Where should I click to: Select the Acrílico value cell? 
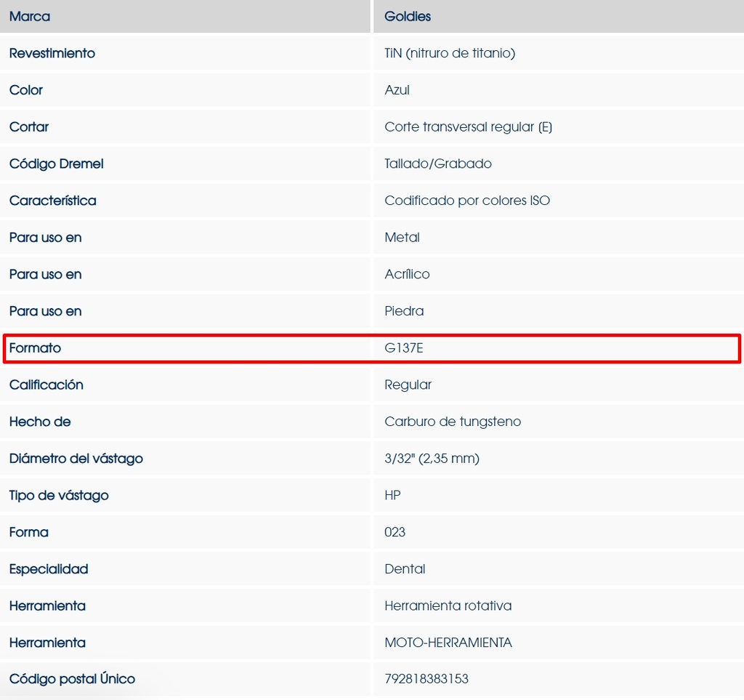tap(407, 274)
